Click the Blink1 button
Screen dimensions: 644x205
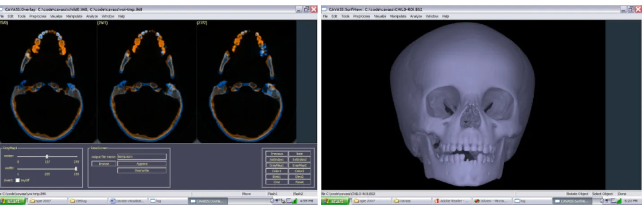(277, 177)
